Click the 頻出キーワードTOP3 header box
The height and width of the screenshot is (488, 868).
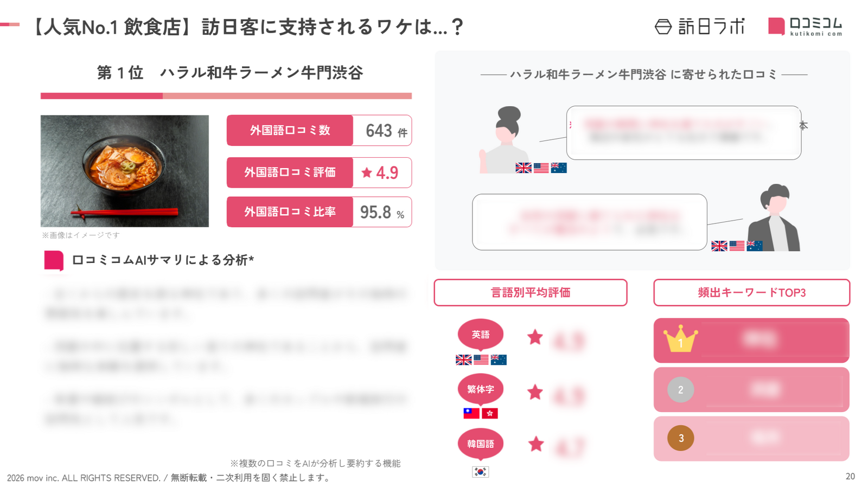click(x=751, y=293)
